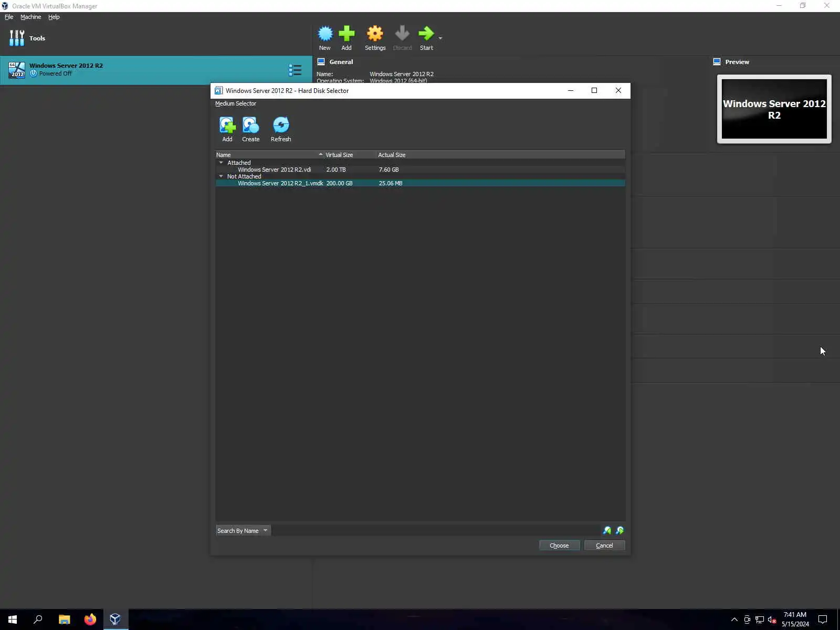Click the Preview section header icon
The width and height of the screenshot is (840, 630).
[717, 61]
